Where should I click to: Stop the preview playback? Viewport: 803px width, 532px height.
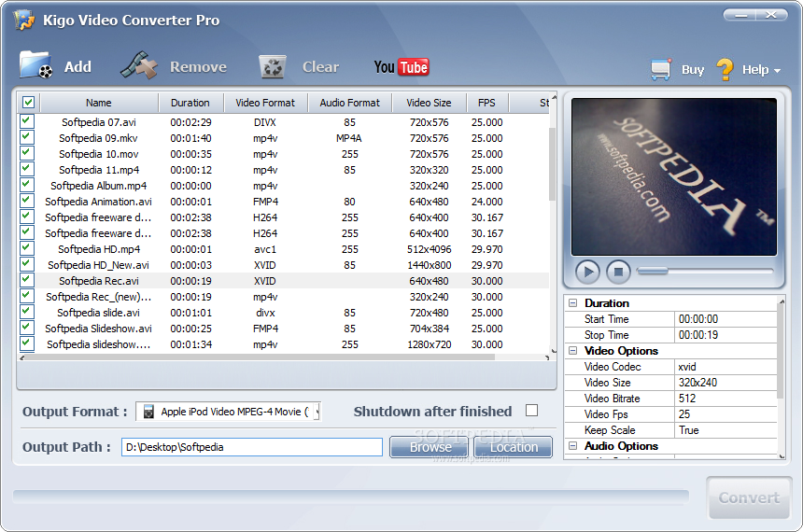(x=618, y=272)
